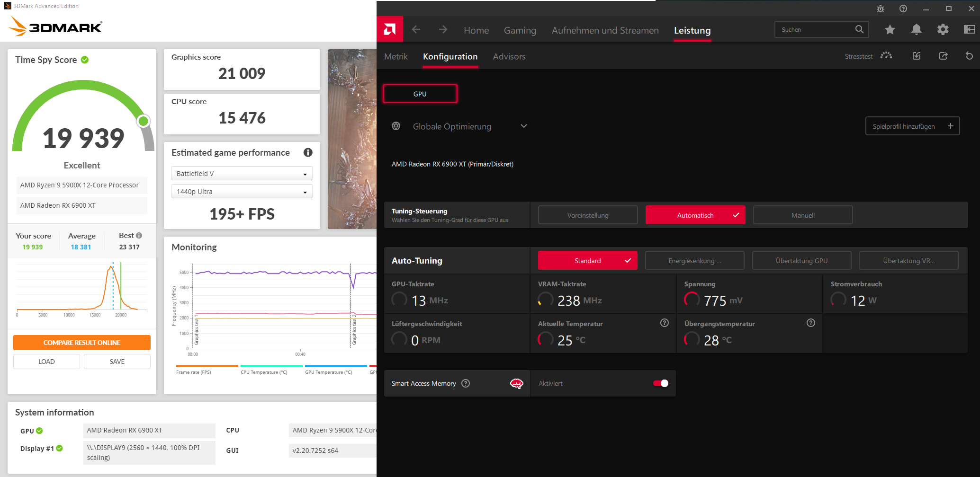Click in the Suchen search field
The image size is (980, 477).
(821, 29)
